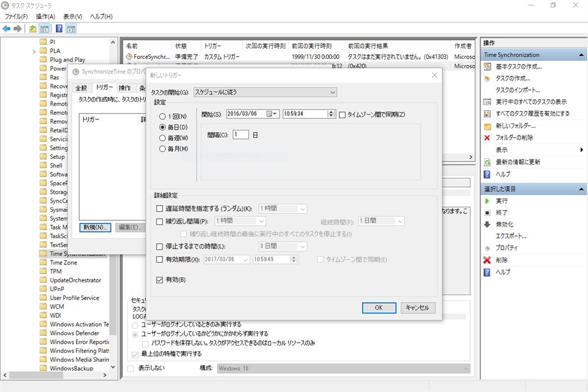This screenshot has height=392, width=588.
Task: Open タスクの開始 スケジュールに従う dropdown
Action: coord(265,92)
